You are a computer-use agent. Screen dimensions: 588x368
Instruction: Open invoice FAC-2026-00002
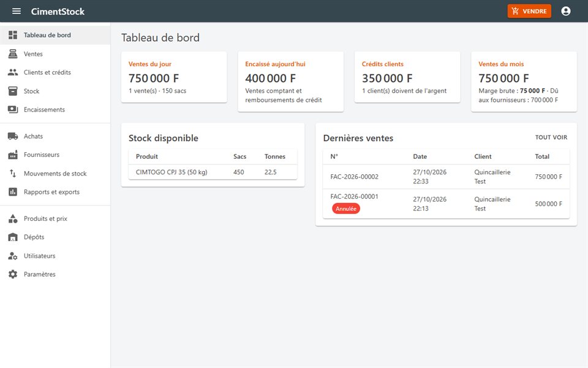pos(355,177)
